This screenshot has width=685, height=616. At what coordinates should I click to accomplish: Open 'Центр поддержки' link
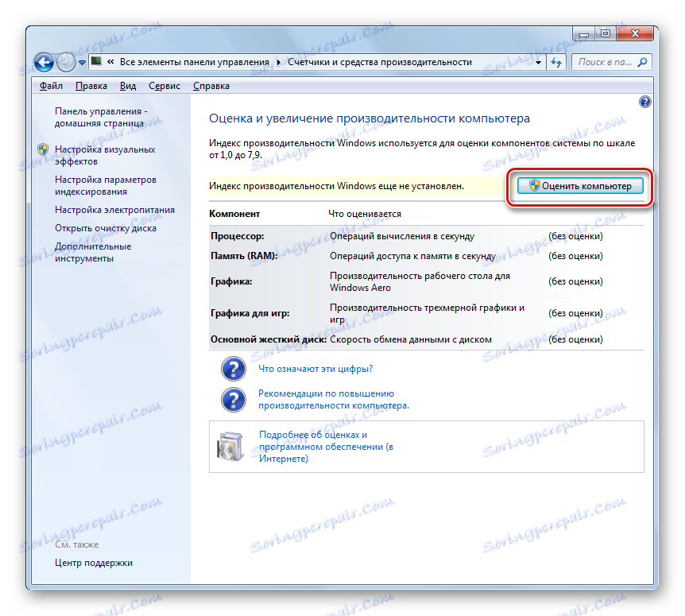[x=94, y=563]
